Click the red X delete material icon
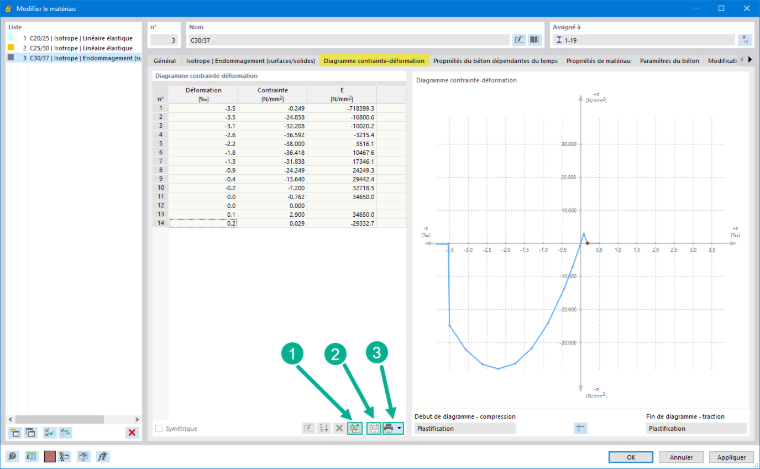Viewport: 760px width, 469px height. pos(132,433)
